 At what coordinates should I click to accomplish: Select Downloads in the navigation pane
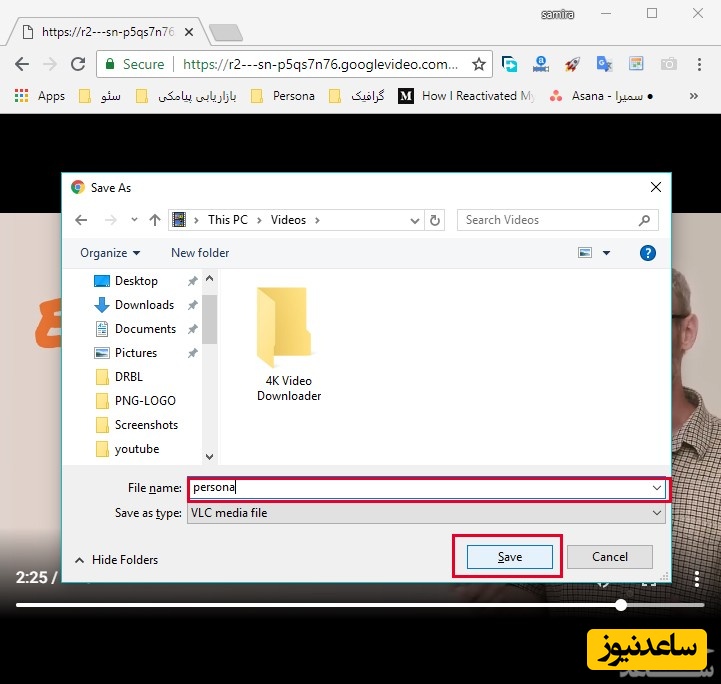click(144, 305)
